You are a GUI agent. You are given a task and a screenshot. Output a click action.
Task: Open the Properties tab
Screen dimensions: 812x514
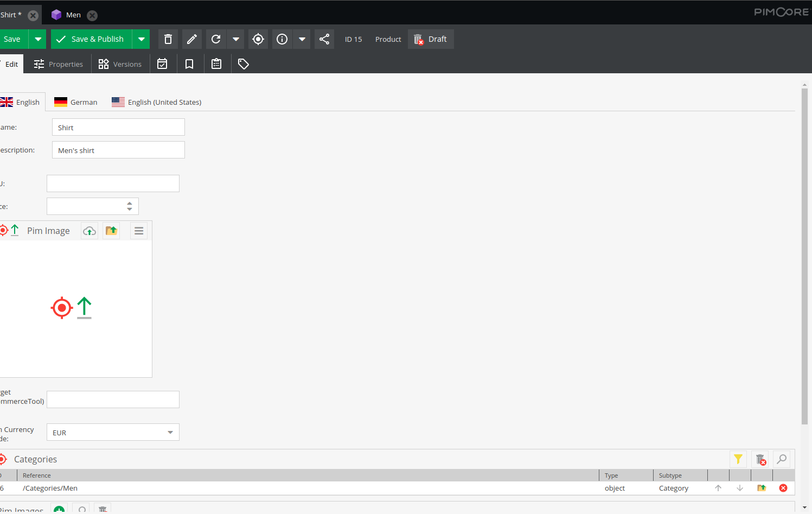click(x=59, y=64)
